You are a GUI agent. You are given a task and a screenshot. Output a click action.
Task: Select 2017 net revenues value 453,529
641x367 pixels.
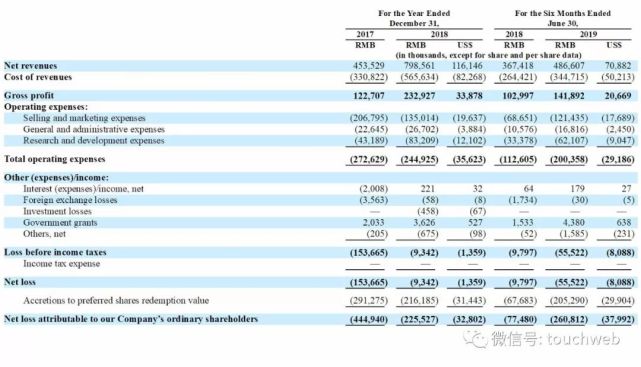[x=369, y=66]
